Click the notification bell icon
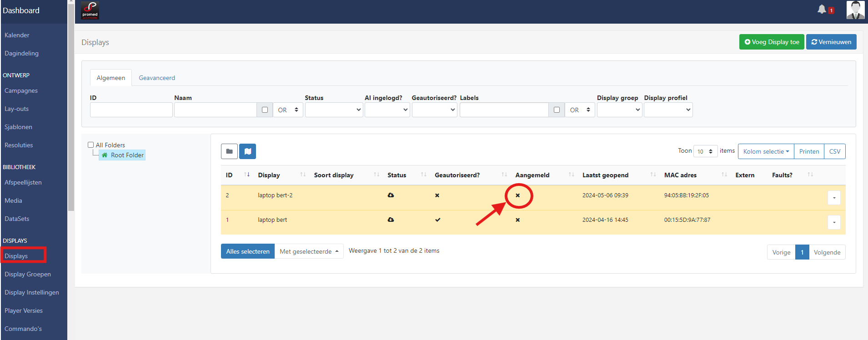 pos(822,10)
